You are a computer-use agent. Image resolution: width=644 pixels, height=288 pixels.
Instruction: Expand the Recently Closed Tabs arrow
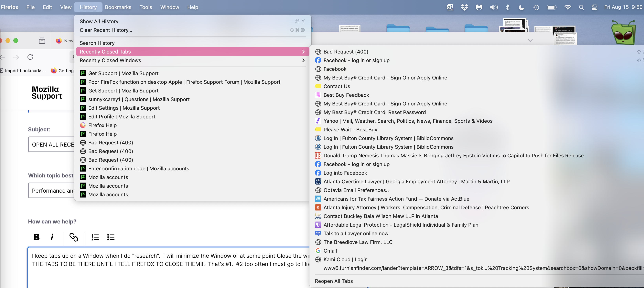tap(303, 52)
